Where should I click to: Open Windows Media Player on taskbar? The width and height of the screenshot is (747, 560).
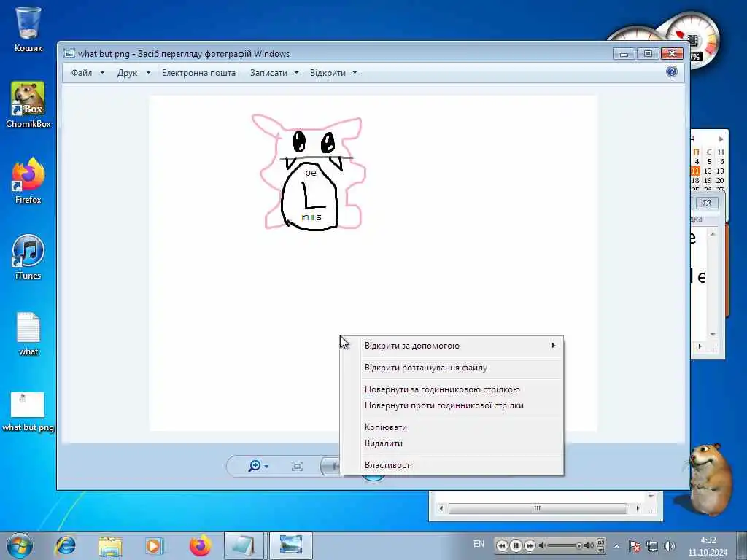154,545
